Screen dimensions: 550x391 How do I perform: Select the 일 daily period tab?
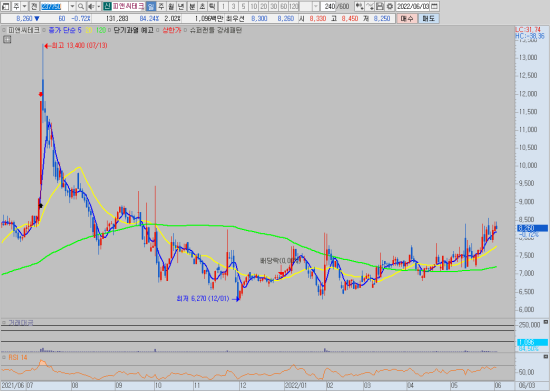pos(150,6)
